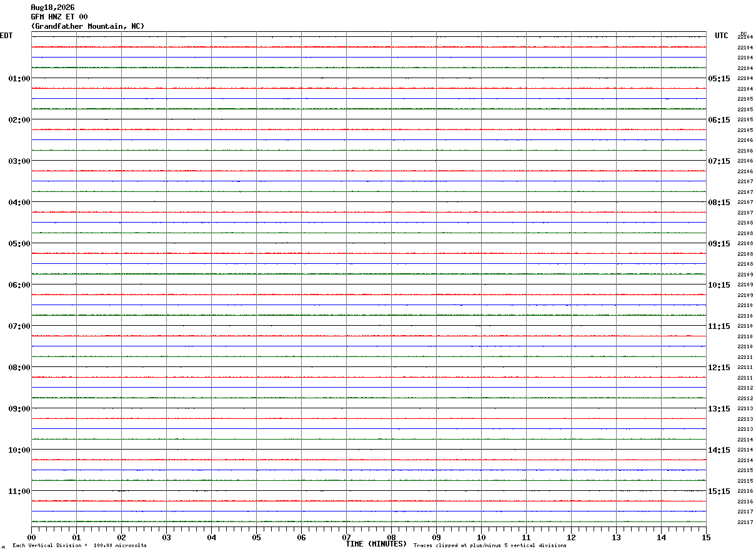Screen dimensions: 756x554
Task: Select the GFM HNZ ET 00 station label
Action: (59, 17)
